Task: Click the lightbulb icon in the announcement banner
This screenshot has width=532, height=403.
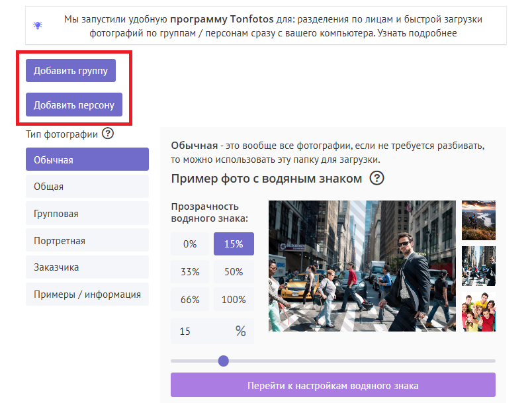Action: click(38, 25)
